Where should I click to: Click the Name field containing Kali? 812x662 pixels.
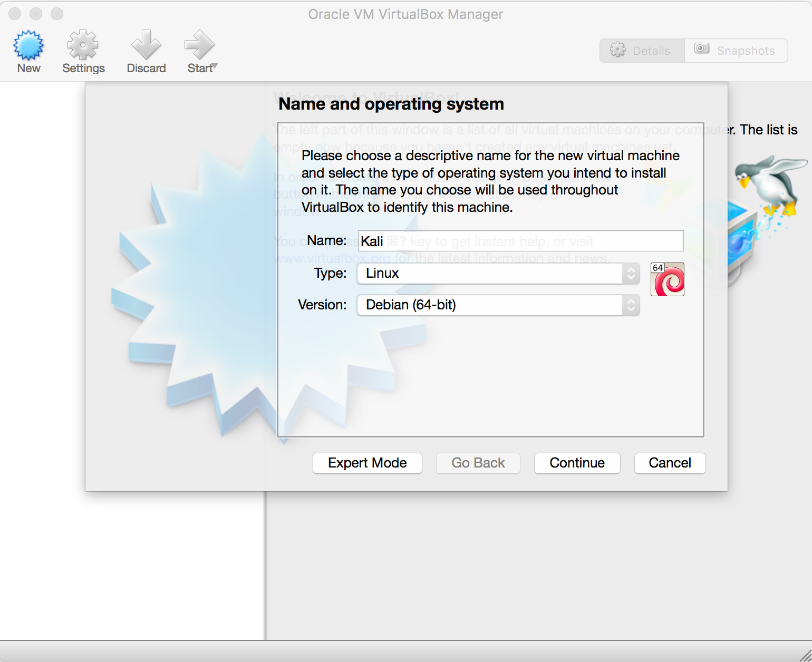pyautogui.click(x=520, y=241)
